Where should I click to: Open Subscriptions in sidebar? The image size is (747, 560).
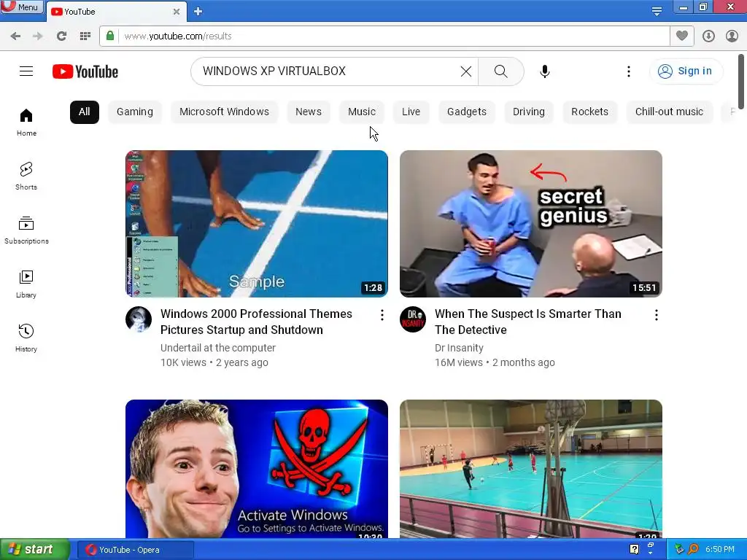point(26,230)
